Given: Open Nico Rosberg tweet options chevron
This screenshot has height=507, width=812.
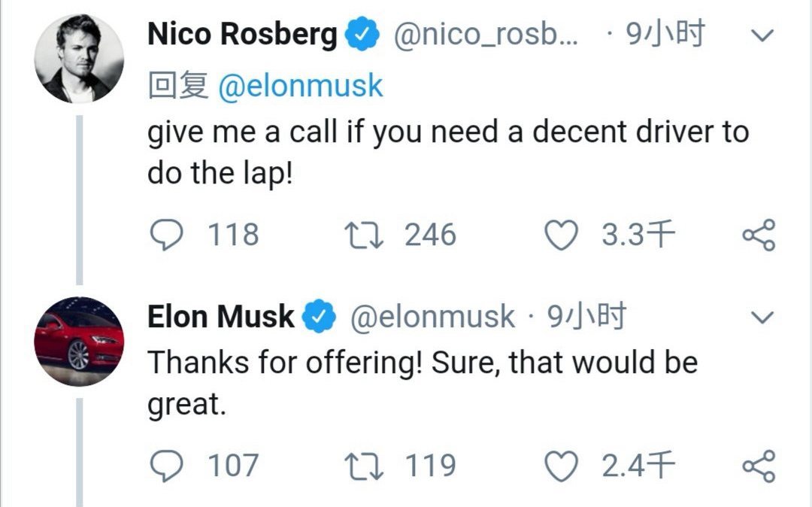Looking at the screenshot, I should 762,36.
